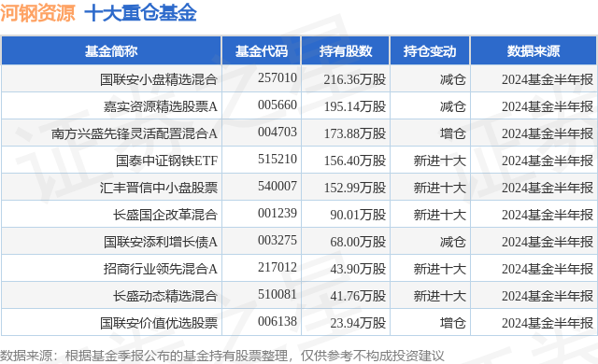Image resolution: width=598 pixels, height=364 pixels.
Task: Click fund name 汇丰晋信中小盘股票
Action: pos(159,188)
